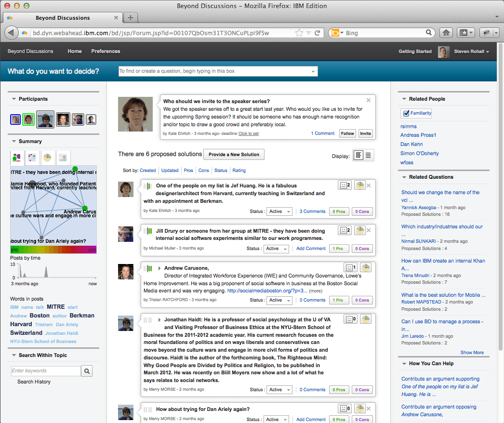504x423 pixels.
Task: Reload the page with the refresh icon
Action: click(317, 33)
